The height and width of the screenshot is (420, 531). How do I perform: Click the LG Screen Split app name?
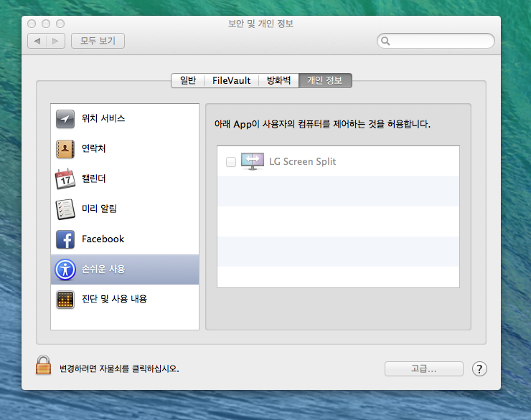point(302,162)
